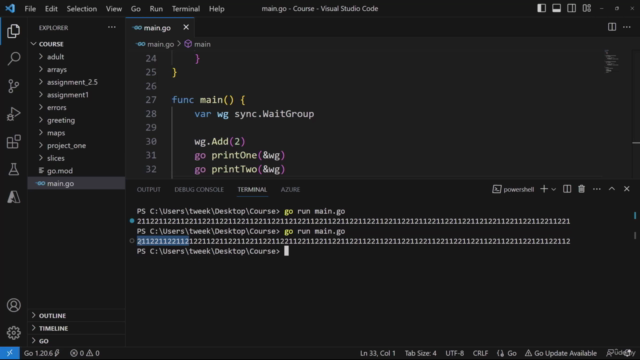
Task: Toggle panel layout icon
Action: 556,8
